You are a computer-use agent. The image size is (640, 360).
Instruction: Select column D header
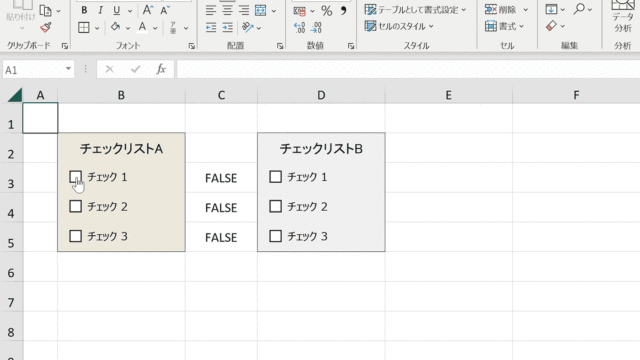pos(321,95)
